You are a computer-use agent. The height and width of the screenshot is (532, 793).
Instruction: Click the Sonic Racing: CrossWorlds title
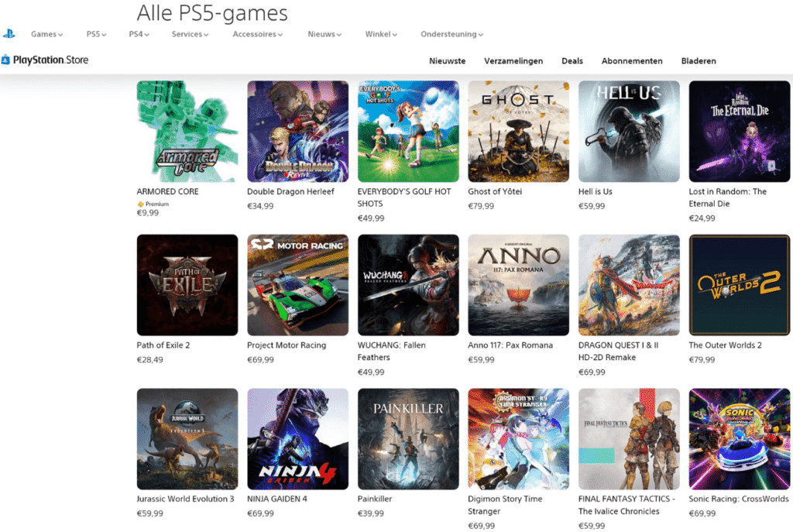pos(739,499)
